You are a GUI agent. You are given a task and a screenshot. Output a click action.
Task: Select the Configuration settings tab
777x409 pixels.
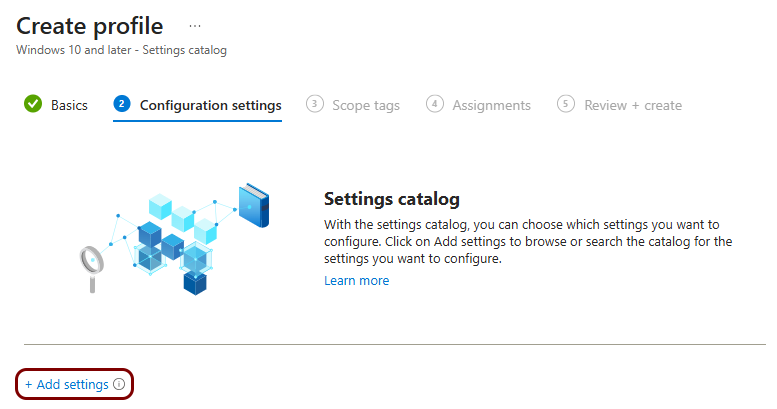tap(210, 105)
